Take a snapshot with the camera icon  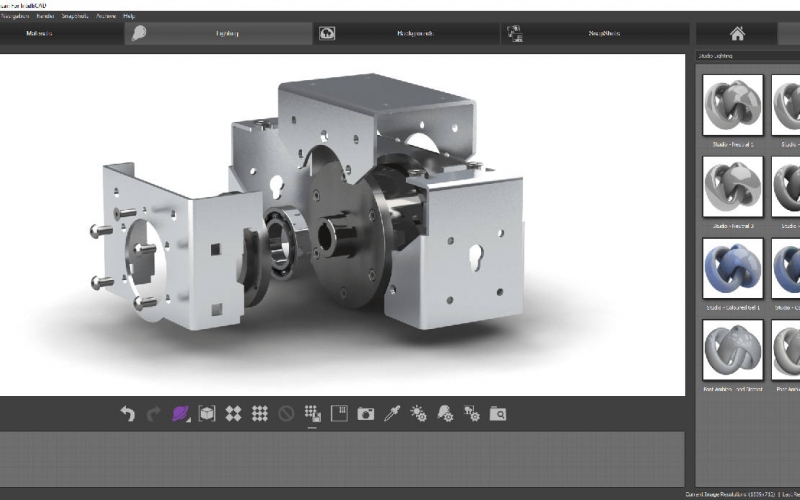point(366,413)
